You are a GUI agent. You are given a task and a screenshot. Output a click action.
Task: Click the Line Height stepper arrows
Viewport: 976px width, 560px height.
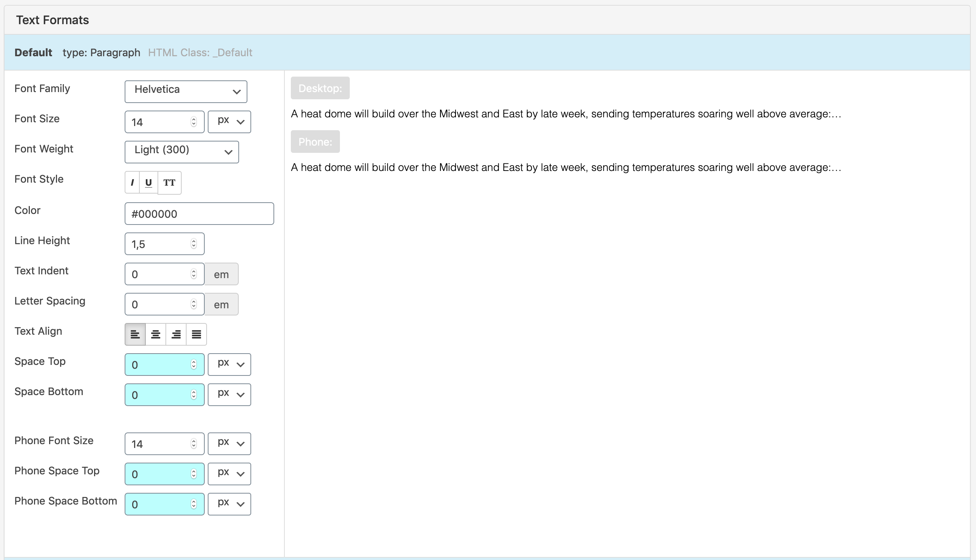click(194, 244)
